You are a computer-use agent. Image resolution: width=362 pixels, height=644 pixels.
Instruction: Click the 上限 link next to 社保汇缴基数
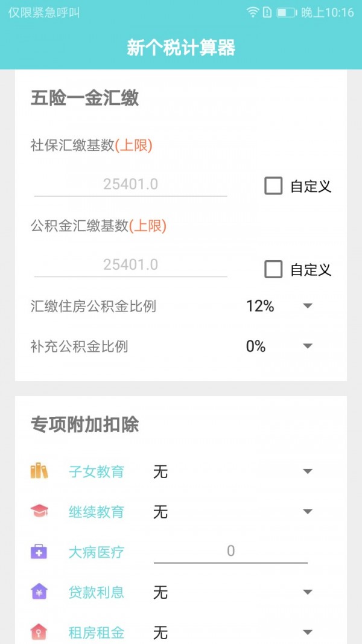coord(135,145)
